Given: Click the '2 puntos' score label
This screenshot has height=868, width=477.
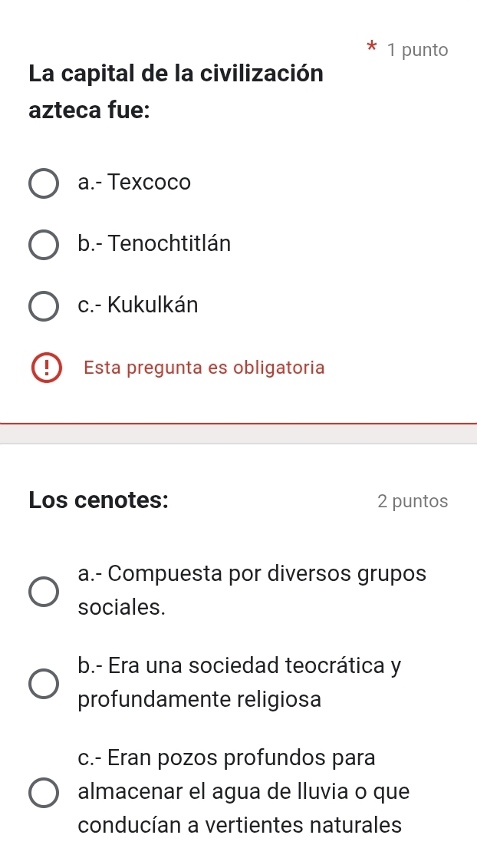Looking at the screenshot, I should pos(413,501).
